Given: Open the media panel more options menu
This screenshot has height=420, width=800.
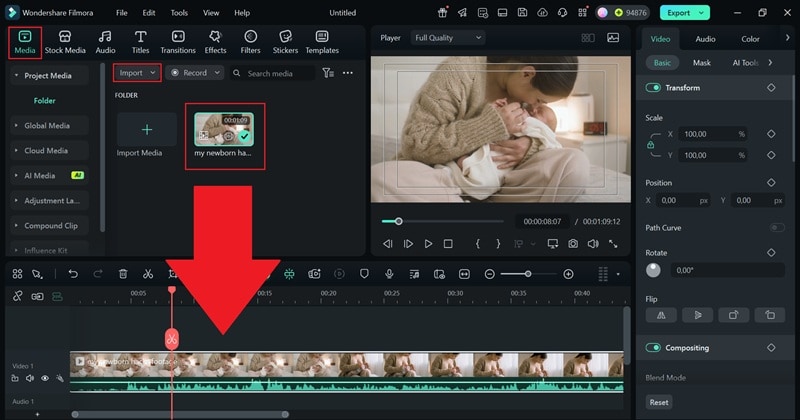Looking at the screenshot, I should click(x=348, y=73).
